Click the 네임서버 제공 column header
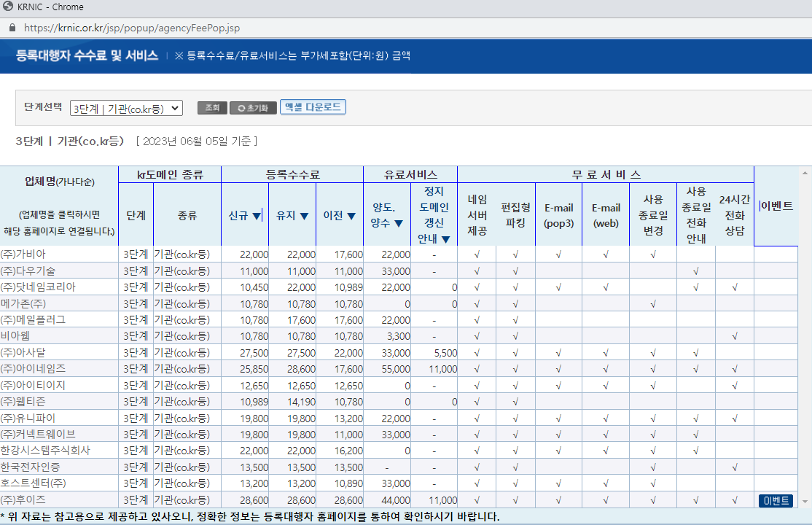Screen dimensions: 812x525 tap(477, 214)
